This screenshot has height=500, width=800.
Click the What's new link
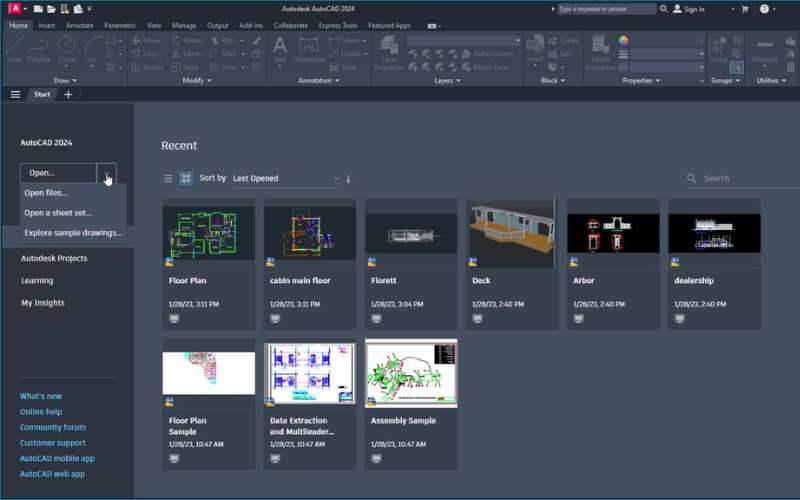41,396
